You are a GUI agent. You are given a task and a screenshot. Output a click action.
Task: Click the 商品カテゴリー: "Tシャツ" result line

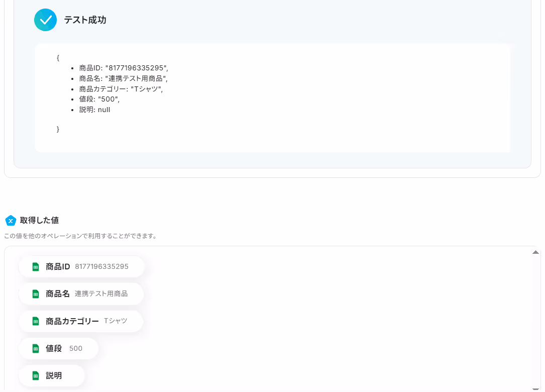pos(121,89)
